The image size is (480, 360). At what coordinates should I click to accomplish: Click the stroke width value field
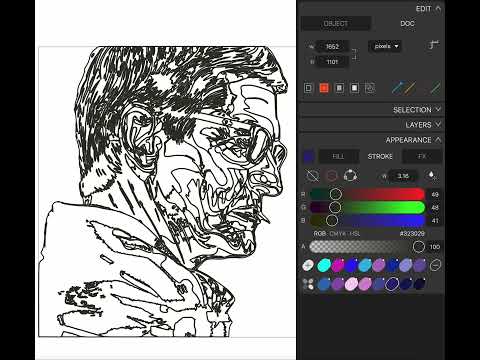click(x=403, y=176)
